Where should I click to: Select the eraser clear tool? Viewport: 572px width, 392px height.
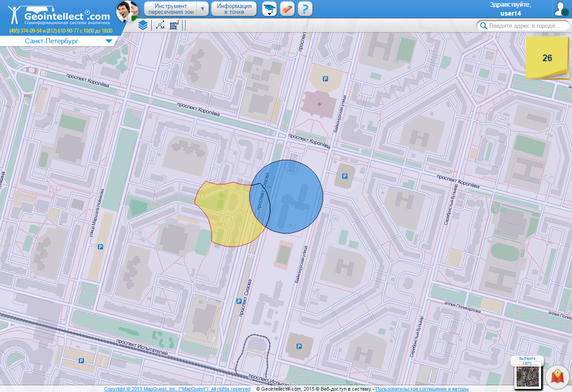287,9
